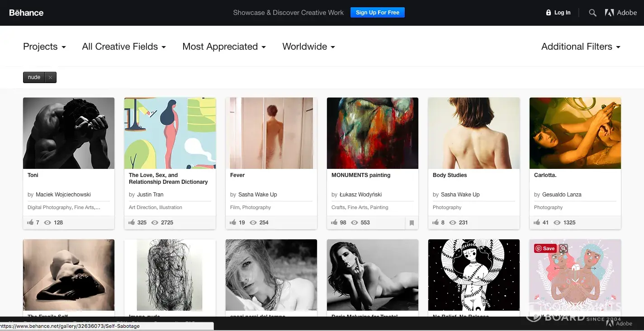Screen dimensions: 644x331
Task: Click the Adobe logo in header
Action: (x=620, y=13)
